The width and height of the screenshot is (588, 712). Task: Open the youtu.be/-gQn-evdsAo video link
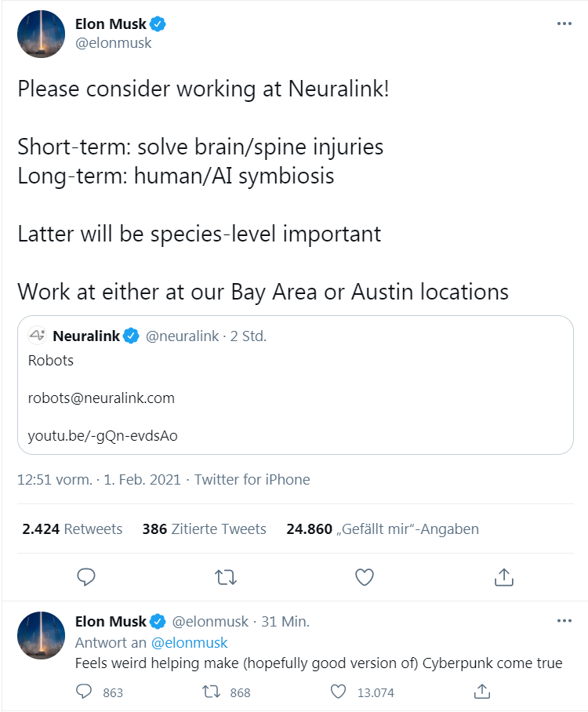point(103,435)
